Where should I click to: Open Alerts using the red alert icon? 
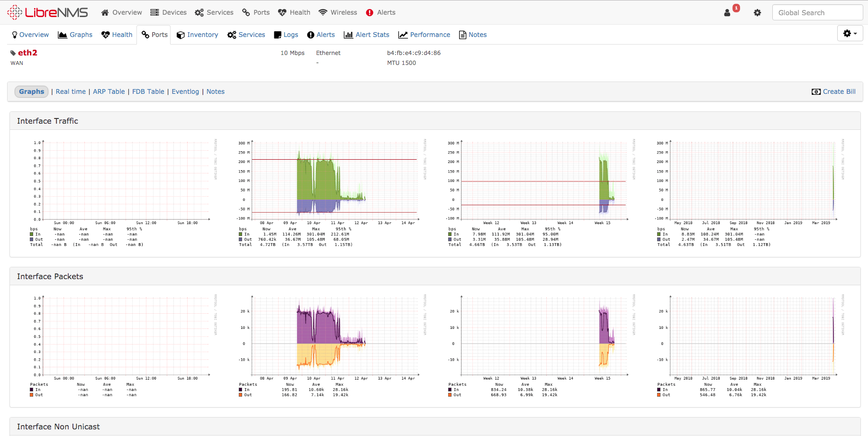370,12
